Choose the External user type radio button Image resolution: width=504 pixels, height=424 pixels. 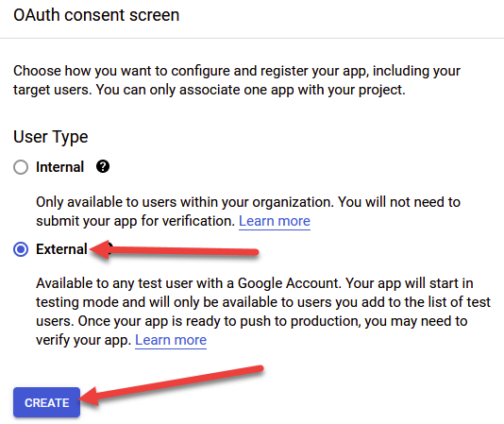tap(21, 249)
